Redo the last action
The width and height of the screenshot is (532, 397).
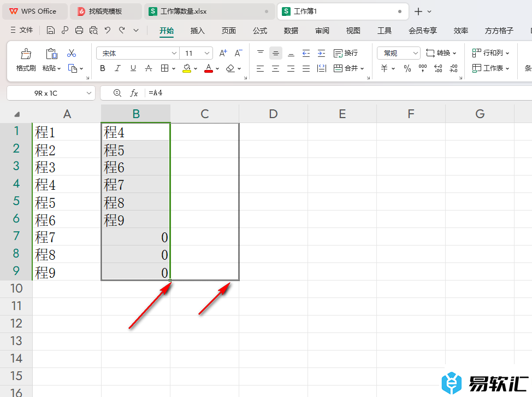tap(122, 31)
